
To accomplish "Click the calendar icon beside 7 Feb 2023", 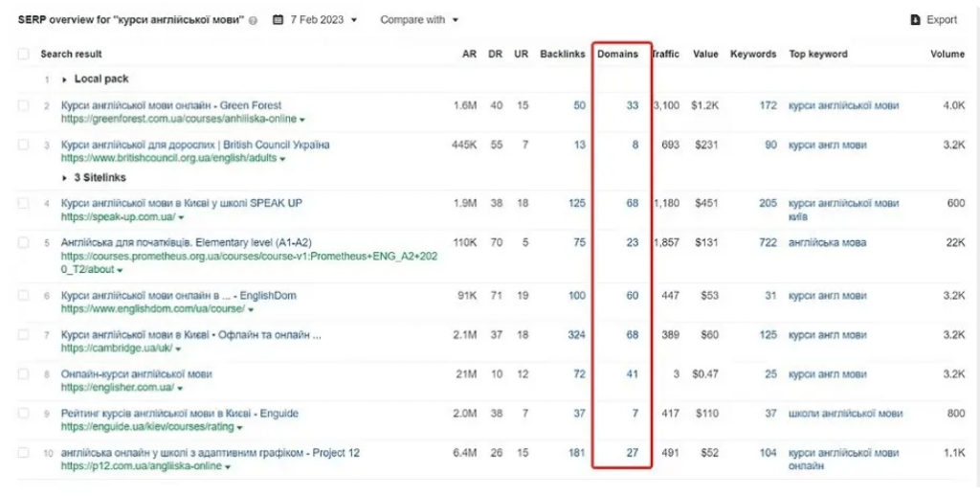I will pos(278,20).
